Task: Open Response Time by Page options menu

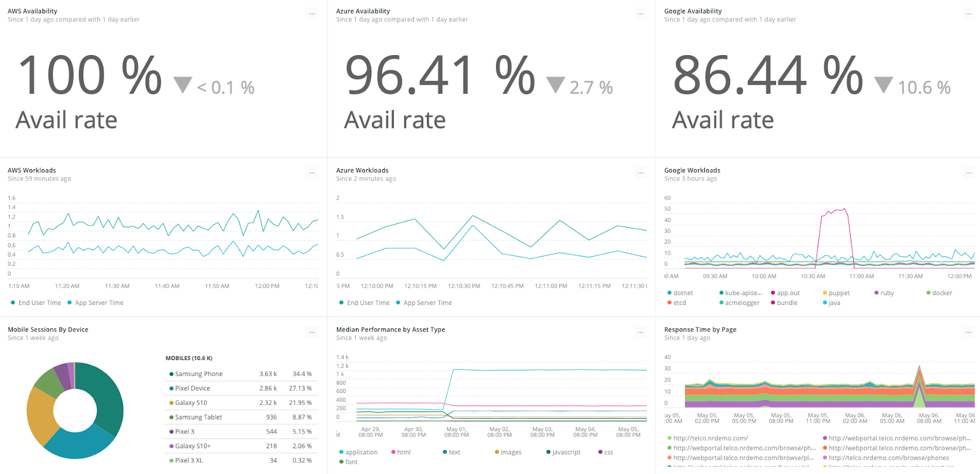Action: point(968,333)
